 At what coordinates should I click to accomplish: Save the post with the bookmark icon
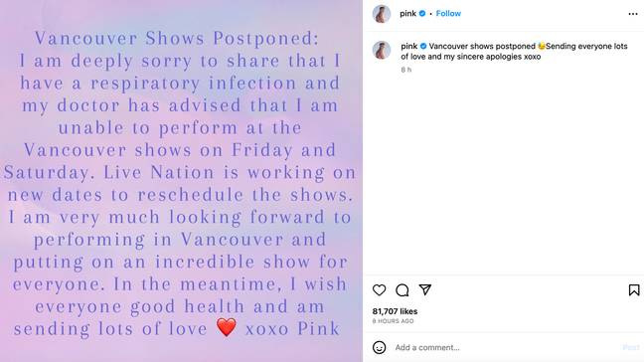(634, 290)
